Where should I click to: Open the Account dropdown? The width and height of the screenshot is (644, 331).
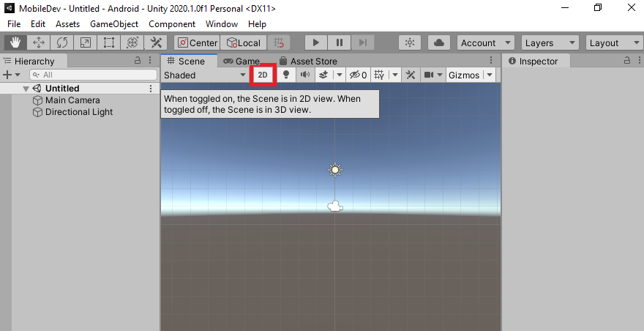[485, 42]
